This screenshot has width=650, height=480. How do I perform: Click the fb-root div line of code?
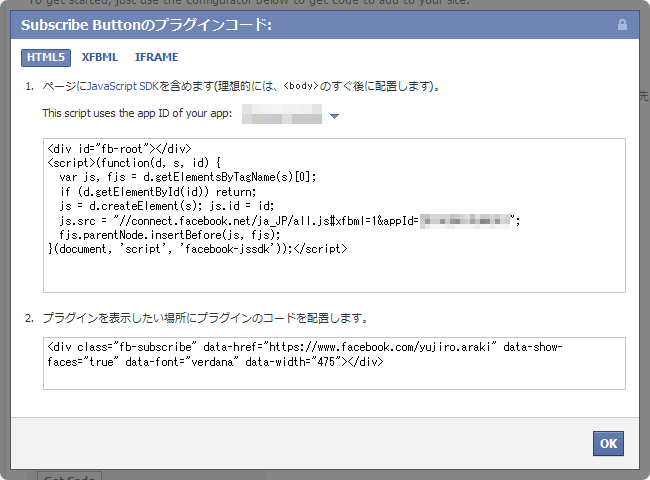point(119,149)
